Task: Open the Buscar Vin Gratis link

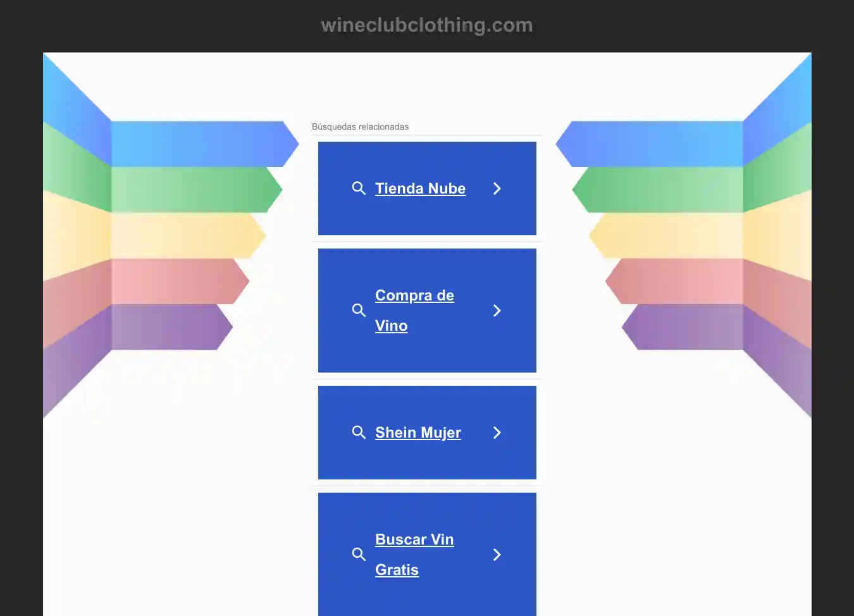Action: pyautogui.click(x=414, y=540)
